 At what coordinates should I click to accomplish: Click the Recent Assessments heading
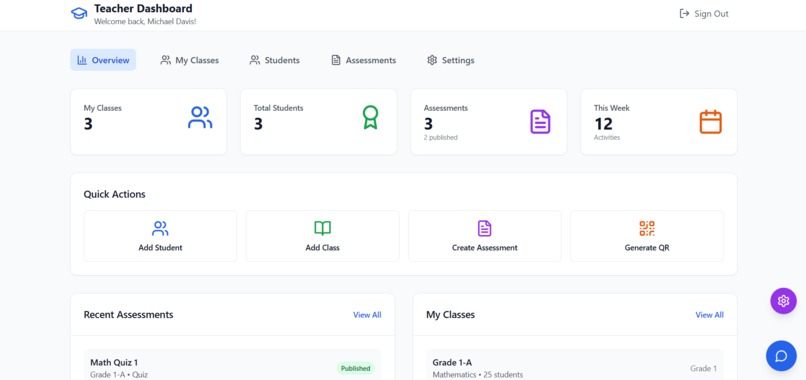tap(129, 315)
